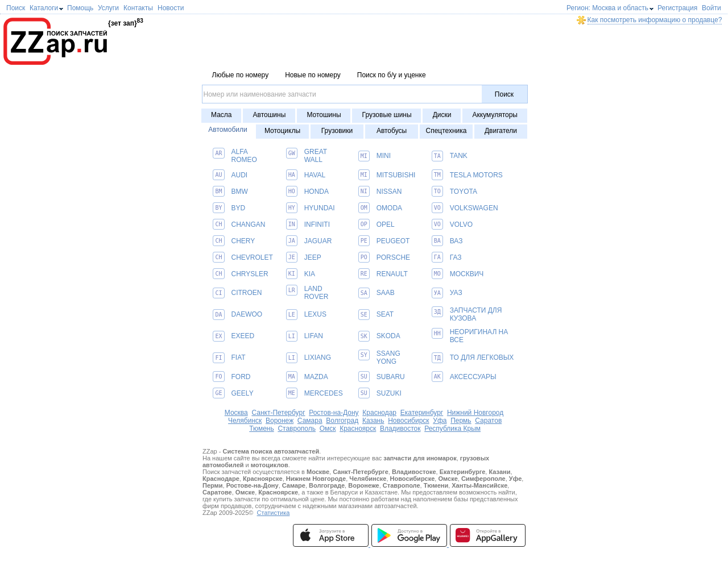Screen dimensions: 728x582
Task: Click the LR badge icon for Land Rover
Action: [292, 290]
